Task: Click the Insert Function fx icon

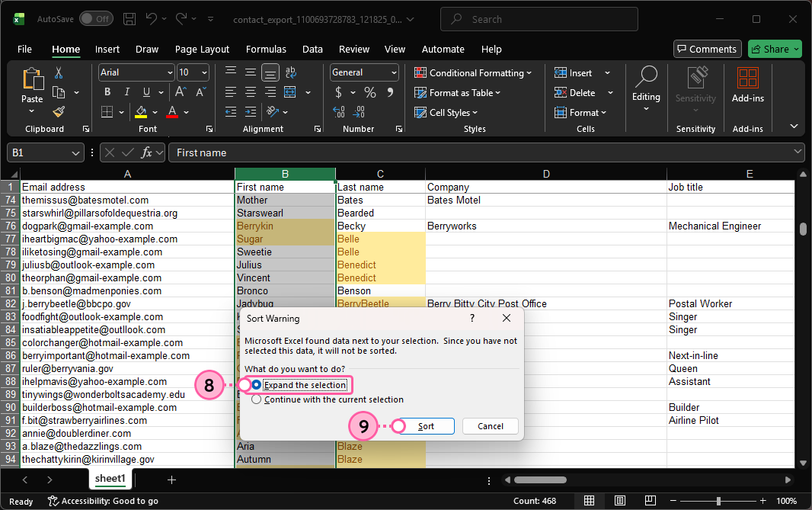Action: (147, 152)
